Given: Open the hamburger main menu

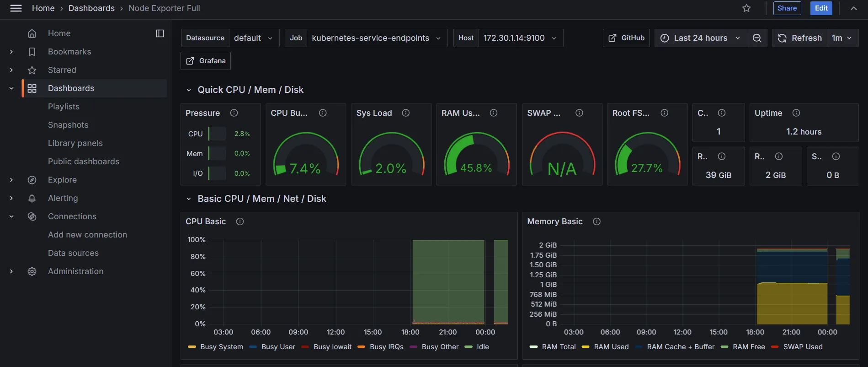Looking at the screenshot, I should click(16, 8).
